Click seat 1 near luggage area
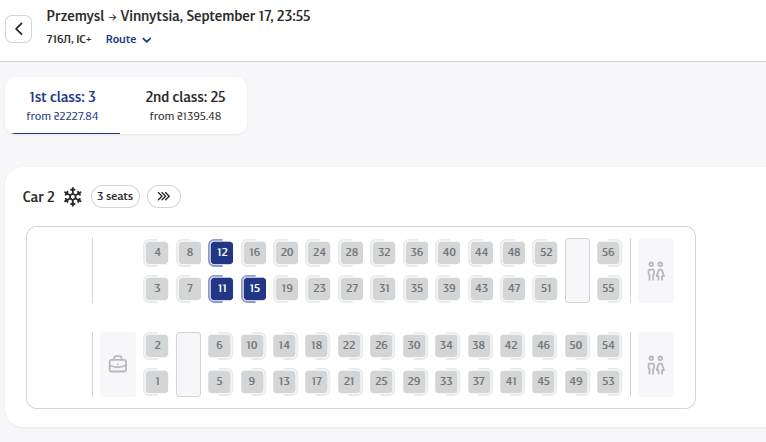This screenshot has width=766, height=442. click(x=157, y=381)
